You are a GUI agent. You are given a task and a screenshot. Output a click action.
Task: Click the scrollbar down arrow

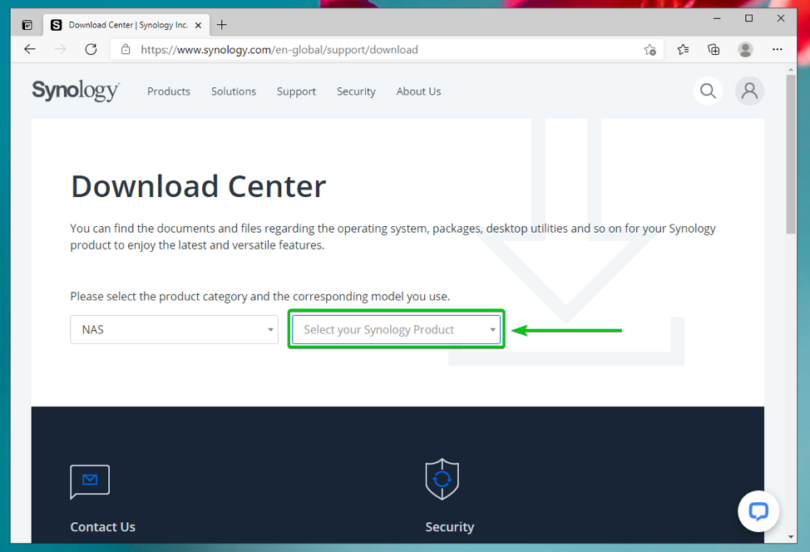791,537
